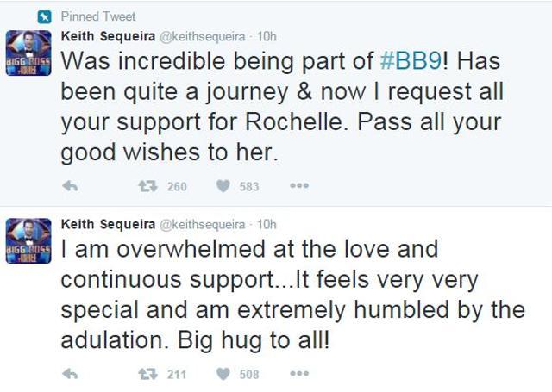Reply to the 'Big hug to all' tweet
This screenshot has height=392, width=552.
point(70,374)
